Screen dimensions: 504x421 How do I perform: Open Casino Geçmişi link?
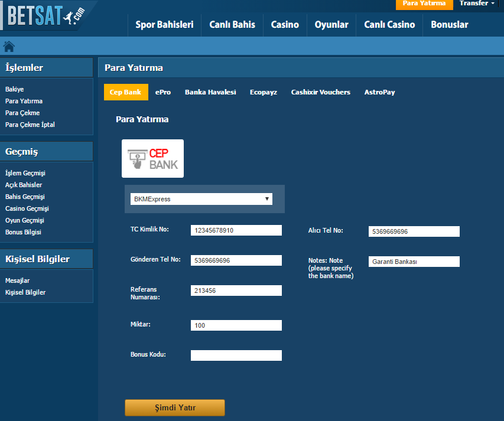[x=27, y=209]
